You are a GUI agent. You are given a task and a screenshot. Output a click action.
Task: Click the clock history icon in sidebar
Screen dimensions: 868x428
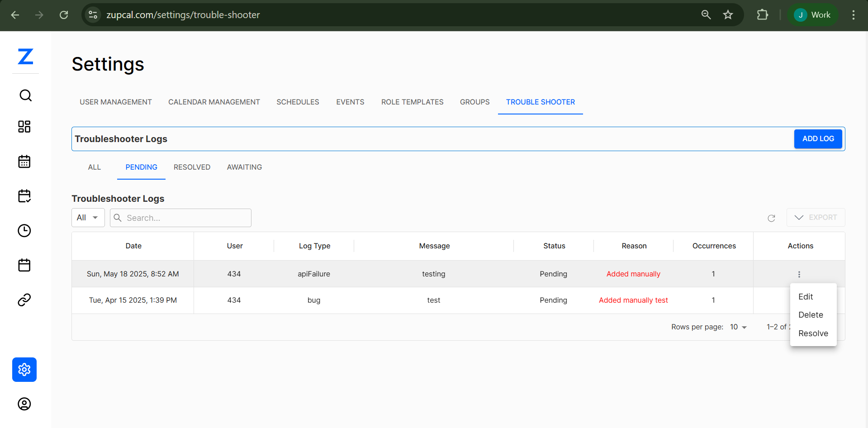point(24,231)
